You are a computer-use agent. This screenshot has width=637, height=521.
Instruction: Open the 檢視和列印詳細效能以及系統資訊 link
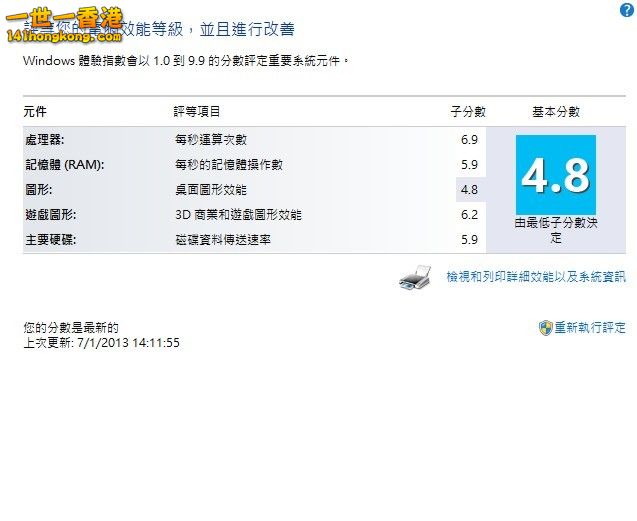click(535, 277)
